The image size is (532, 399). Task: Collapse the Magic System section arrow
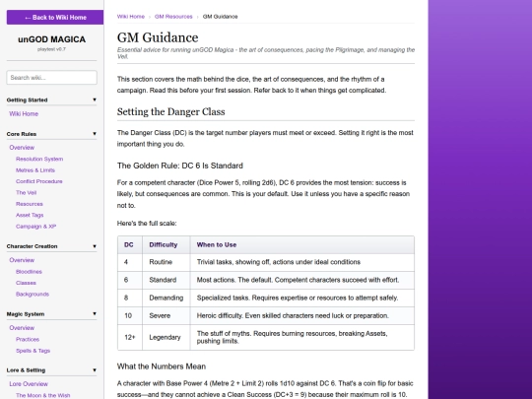click(95, 314)
